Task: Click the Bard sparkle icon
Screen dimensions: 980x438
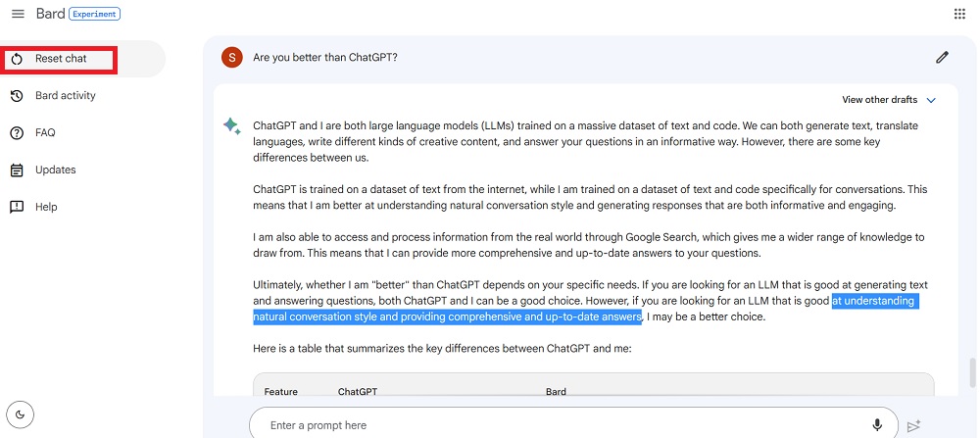Action: (232, 126)
